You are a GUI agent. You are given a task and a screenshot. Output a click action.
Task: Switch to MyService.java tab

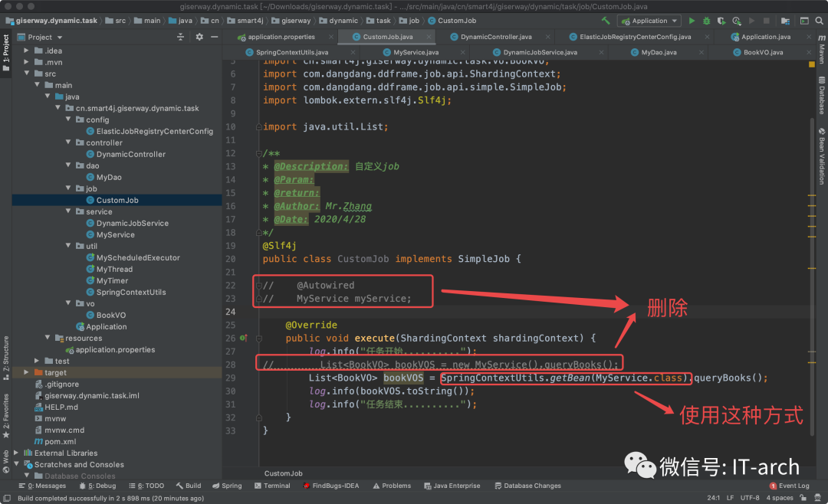[x=416, y=52]
